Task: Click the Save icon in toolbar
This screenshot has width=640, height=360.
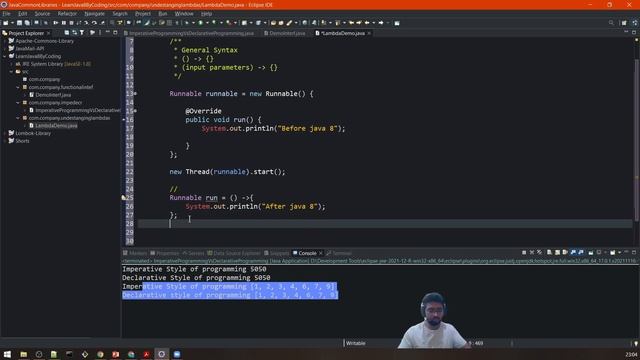Action: (x=19, y=23)
